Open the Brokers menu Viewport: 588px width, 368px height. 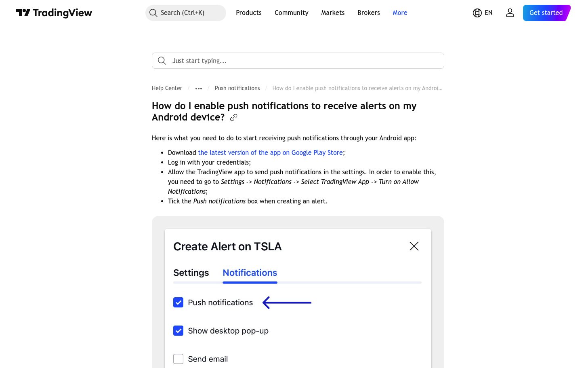pos(369,13)
